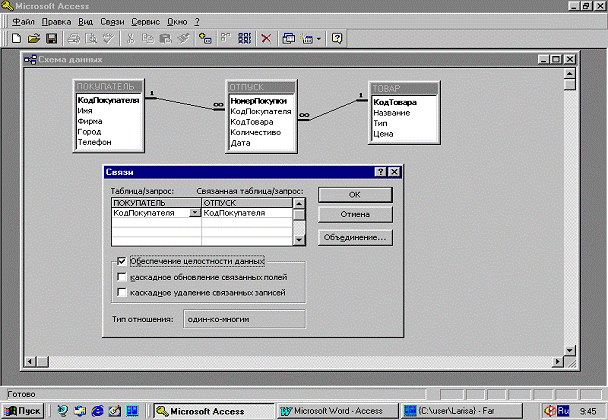Viewport: 608px width, 420px height.
Task: Open the Связи menu
Action: pos(112,21)
